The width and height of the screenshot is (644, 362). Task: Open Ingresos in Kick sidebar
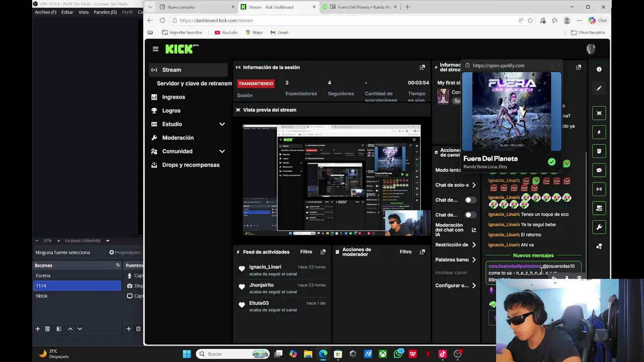[x=174, y=97]
